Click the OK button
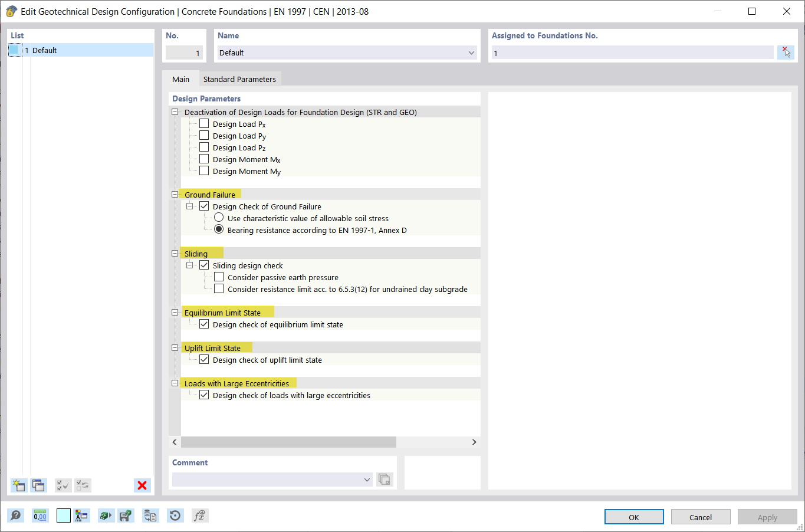This screenshot has width=805, height=532. tap(634, 517)
